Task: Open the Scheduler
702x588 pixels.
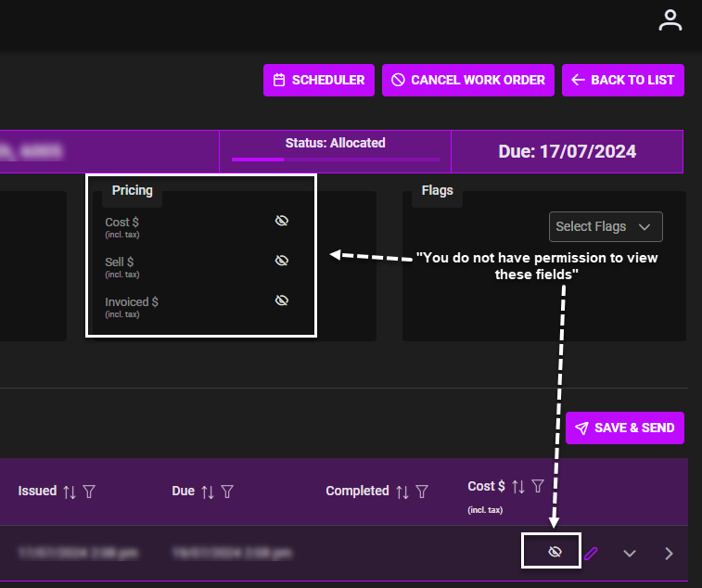Action: pos(319,80)
